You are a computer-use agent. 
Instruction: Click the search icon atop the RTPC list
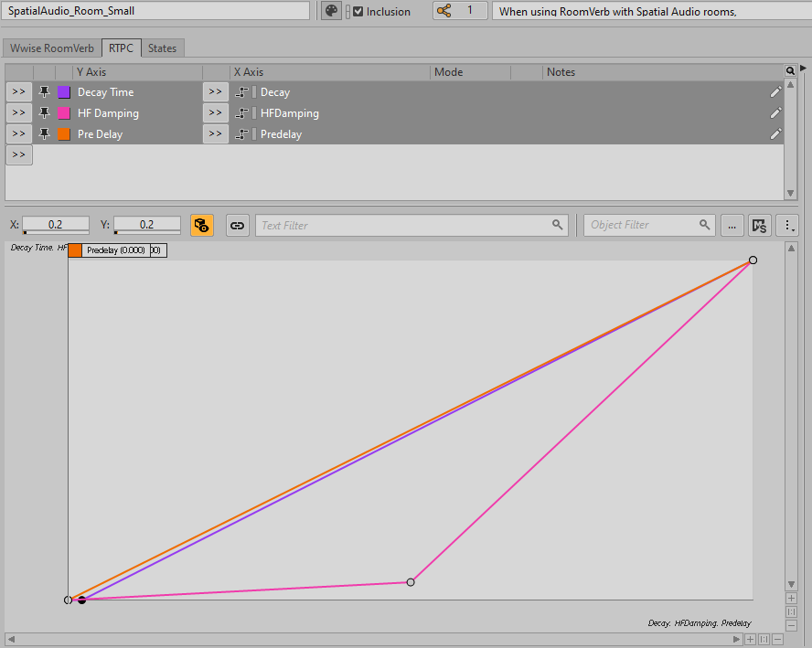click(790, 71)
